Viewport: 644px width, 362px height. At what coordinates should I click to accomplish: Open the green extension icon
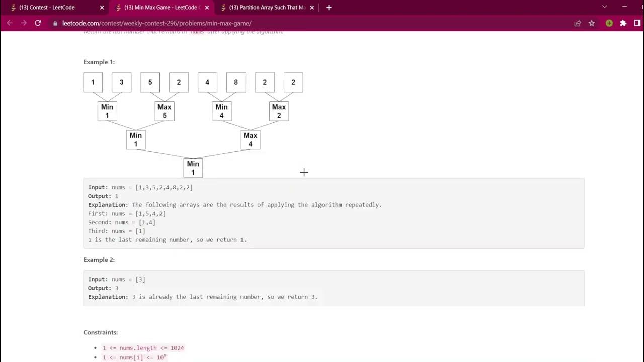(x=609, y=23)
